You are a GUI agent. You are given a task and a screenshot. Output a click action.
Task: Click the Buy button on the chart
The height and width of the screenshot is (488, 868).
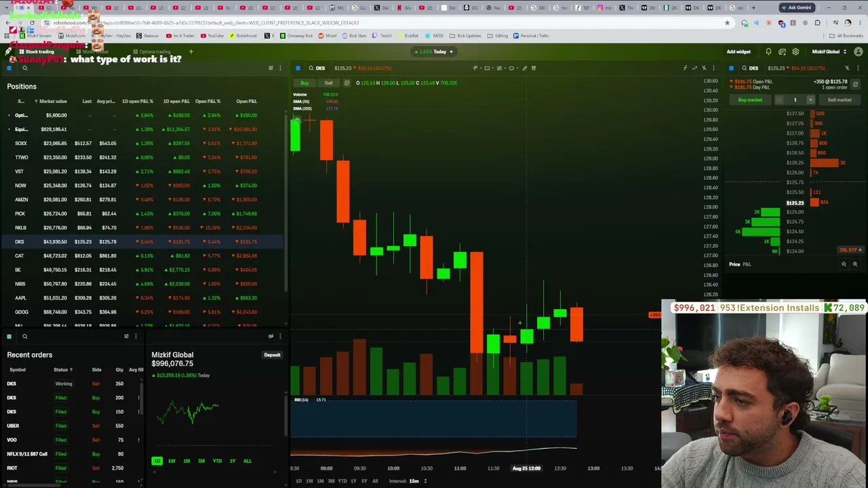(304, 83)
